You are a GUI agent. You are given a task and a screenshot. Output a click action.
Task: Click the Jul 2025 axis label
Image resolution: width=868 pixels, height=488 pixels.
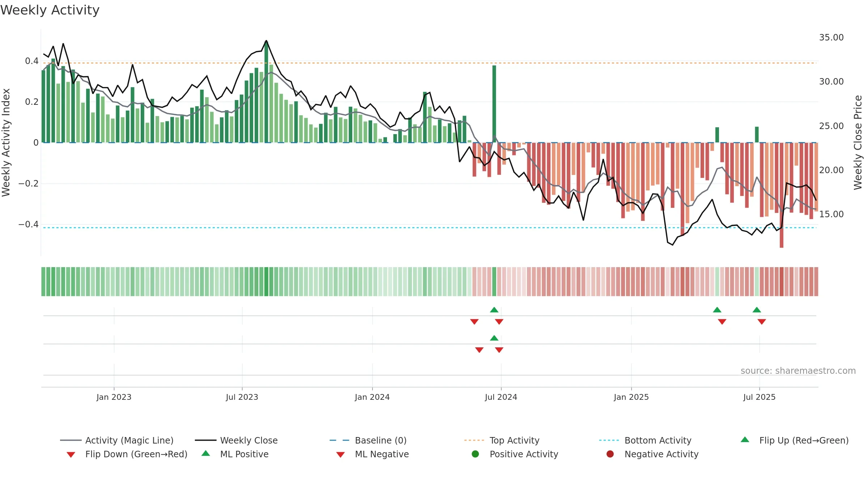(759, 397)
